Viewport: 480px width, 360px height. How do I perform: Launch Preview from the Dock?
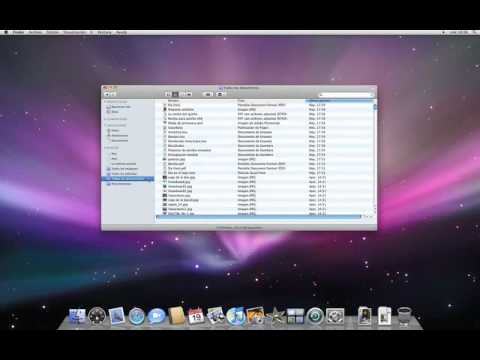(216, 316)
